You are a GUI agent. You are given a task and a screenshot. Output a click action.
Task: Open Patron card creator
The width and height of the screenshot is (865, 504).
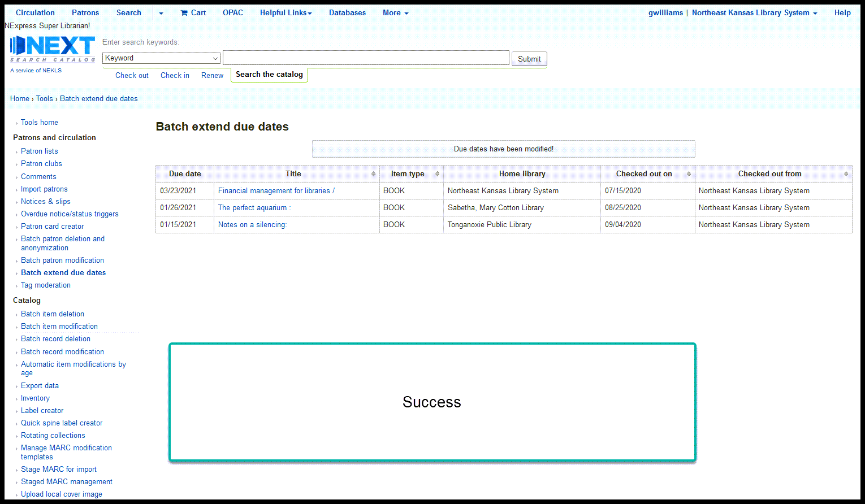(x=52, y=226)
